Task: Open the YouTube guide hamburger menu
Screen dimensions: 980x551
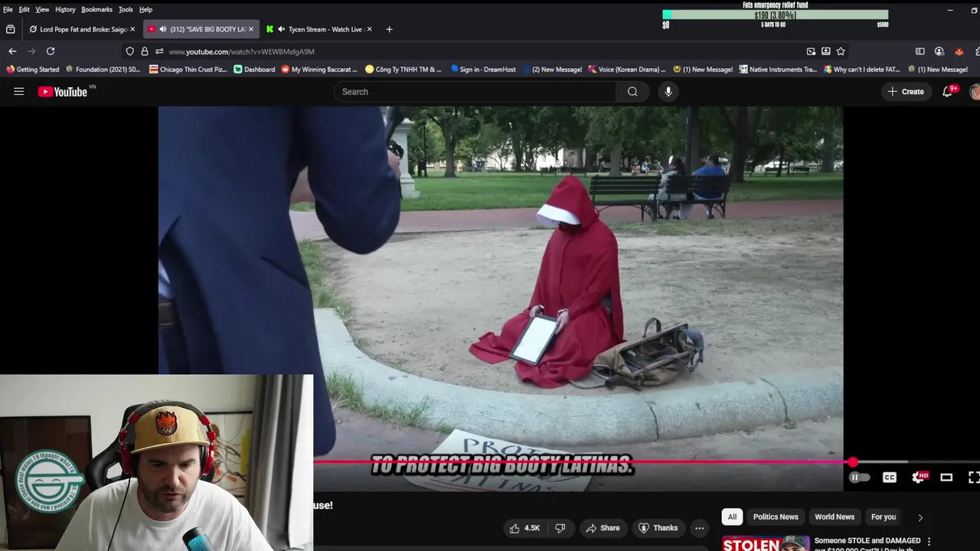Action: coord(19,92)
